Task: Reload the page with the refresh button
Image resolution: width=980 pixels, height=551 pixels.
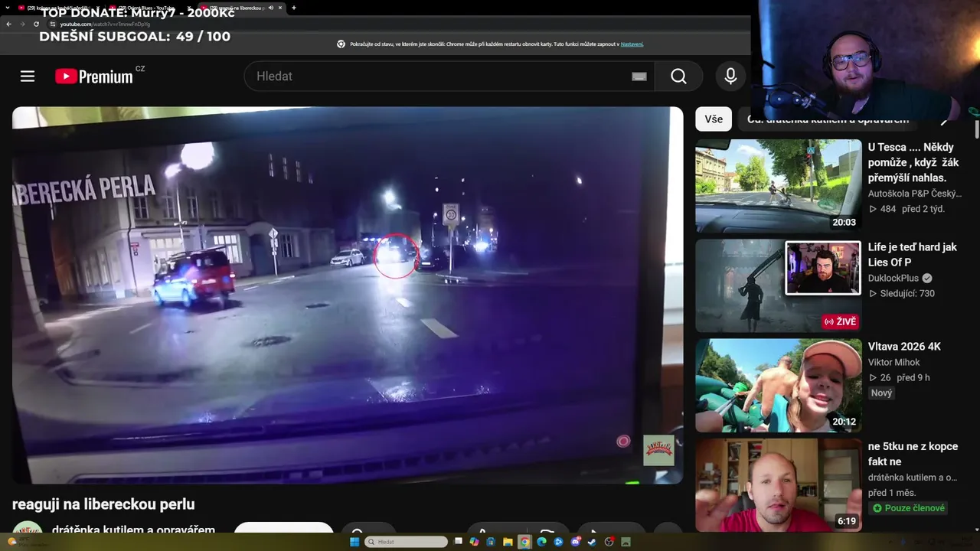Action: pyautogui.click(x=36, y=24)
